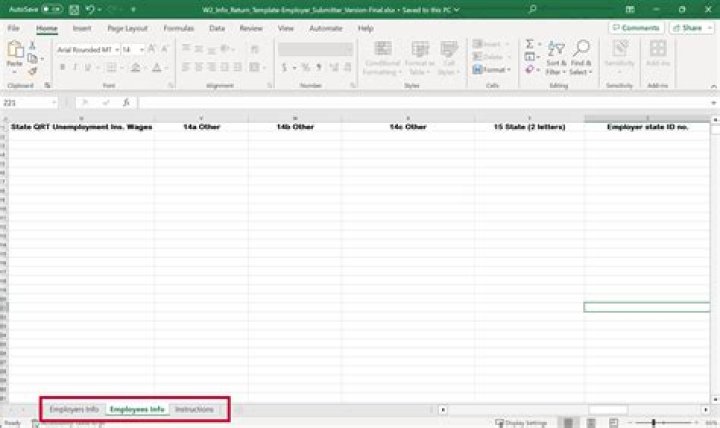The width and height of the screenshot is (720, 428).
Task: Click the Share button
Action: point(690,28)
